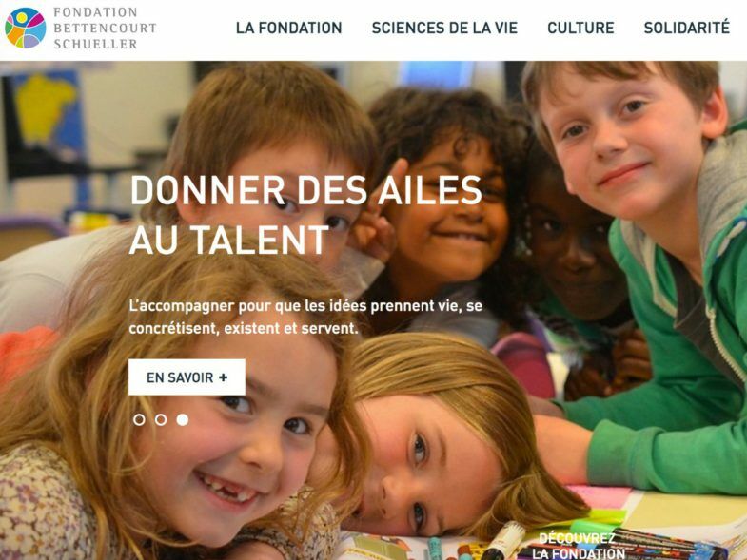Open the Culture menu
747x560 pixels.
click(580, 29)
